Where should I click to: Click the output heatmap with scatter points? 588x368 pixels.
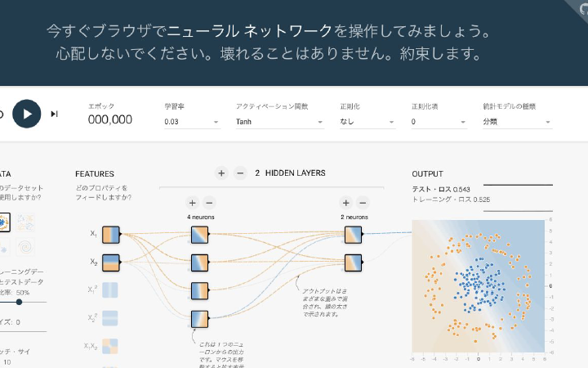point(478,286)
